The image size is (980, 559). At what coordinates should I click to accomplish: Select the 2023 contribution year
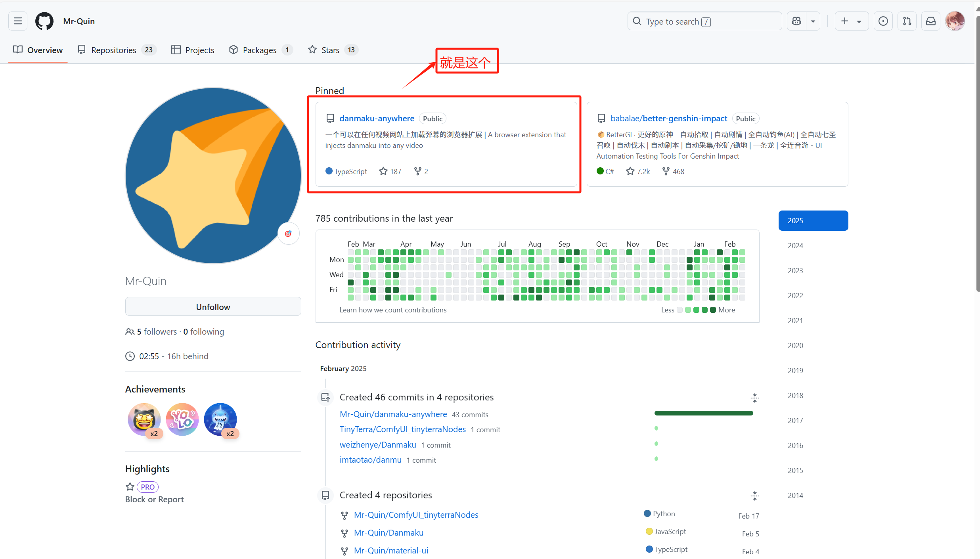pyautogui.click(x=795, y=271)
